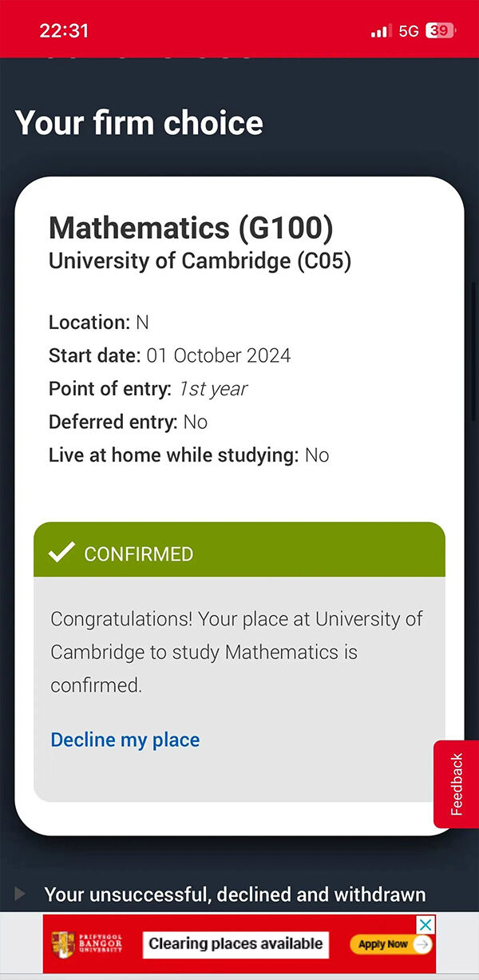Tap the cellular signal bars icon
479x980 pixels.
[381, 31]
